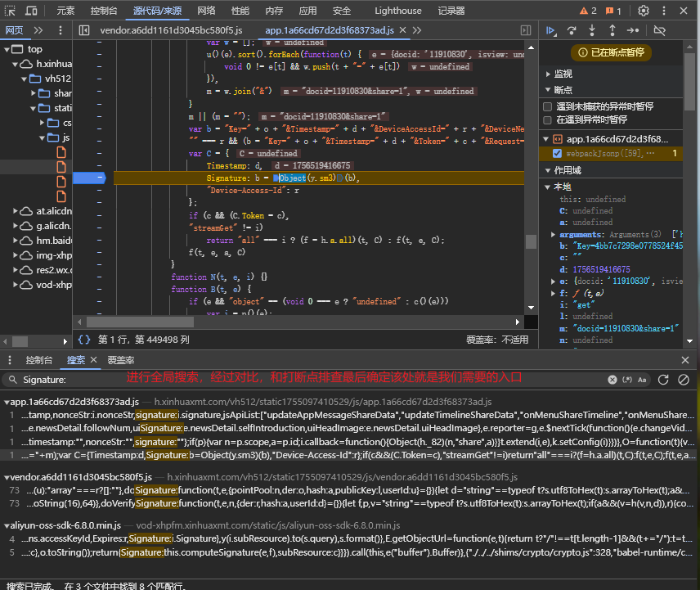Enable pause on caught exceptions checkbox

[x=547, y=119]
